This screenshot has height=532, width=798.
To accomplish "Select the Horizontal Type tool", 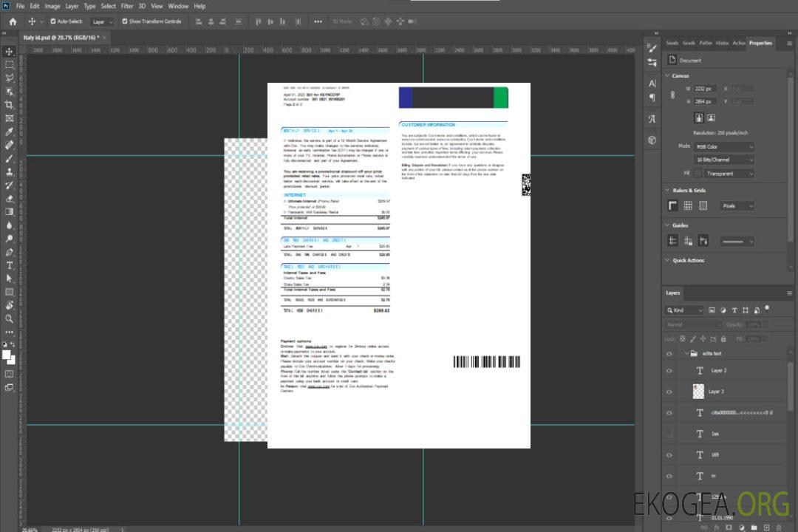I will click(10, 265).
